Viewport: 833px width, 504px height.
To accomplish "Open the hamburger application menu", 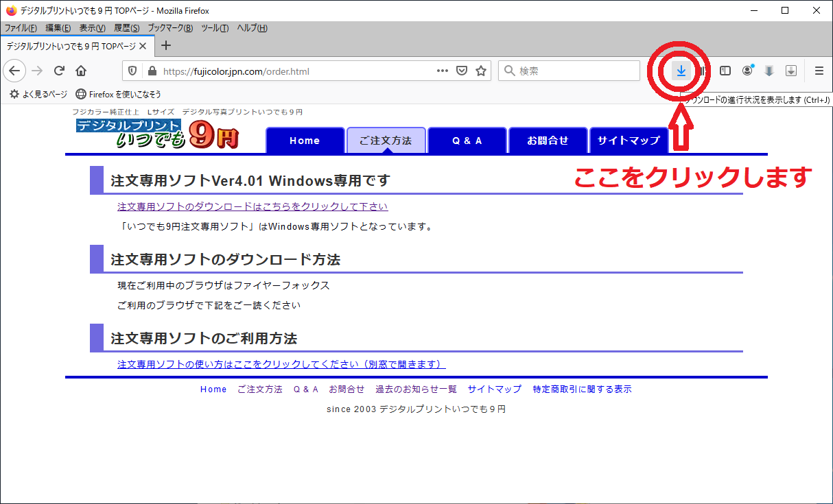I will (x=819, y=71).
